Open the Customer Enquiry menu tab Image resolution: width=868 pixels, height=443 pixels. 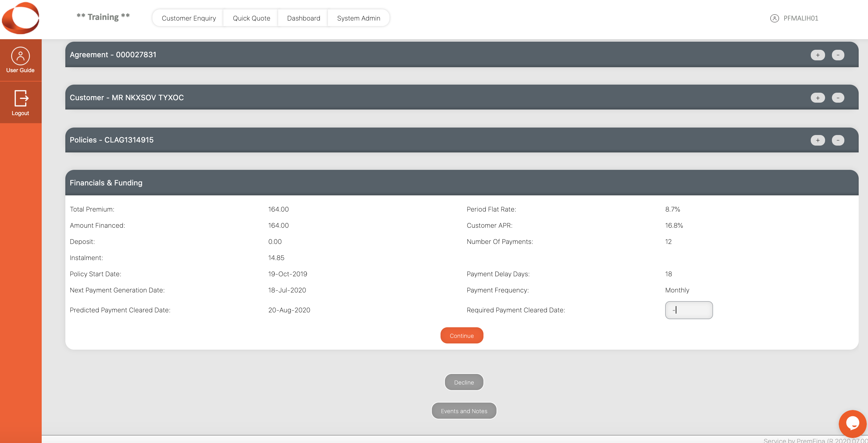pyautogui.click(x=189, y=18)
